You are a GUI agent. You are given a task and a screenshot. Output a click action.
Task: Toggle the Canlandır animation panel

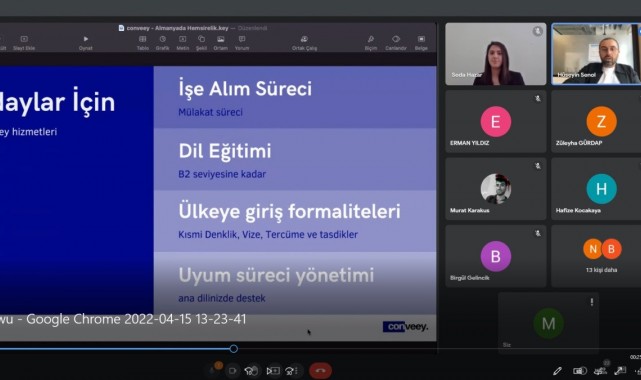[x=396, y=42]
